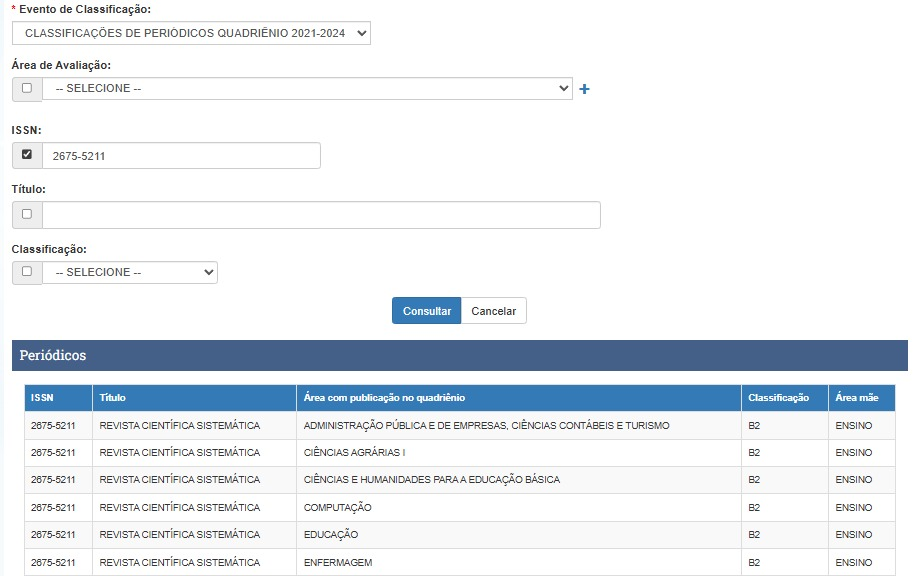The width and height of the screenshot is (914, 576).
Task: Open the Classificação select dropdown
Action: coord(130,272)
